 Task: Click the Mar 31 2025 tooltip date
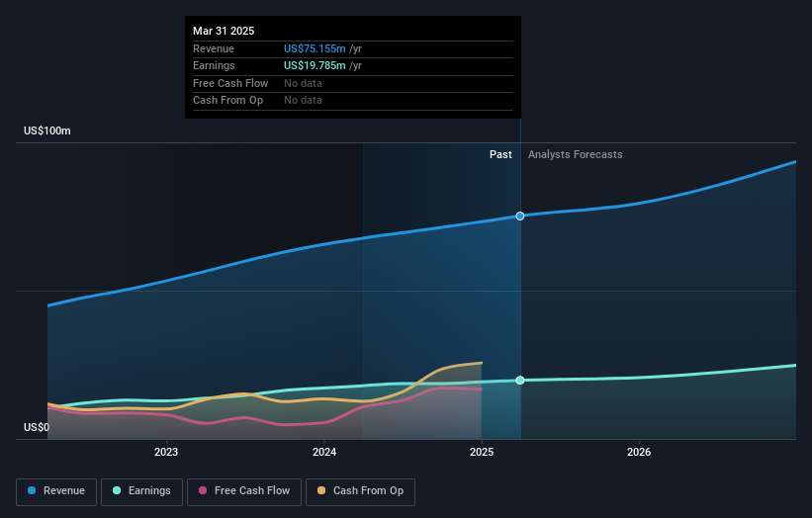point(224,31)
